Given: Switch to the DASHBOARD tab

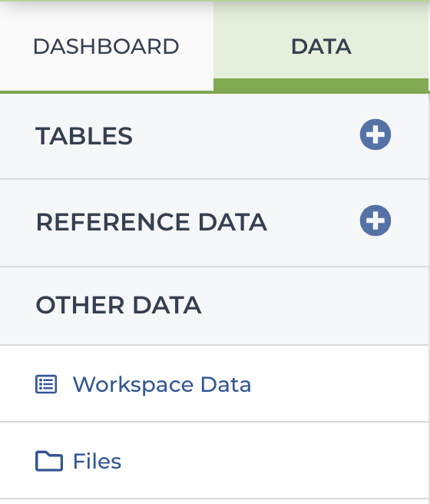Looking at the screenshot, I should point(106,46).
